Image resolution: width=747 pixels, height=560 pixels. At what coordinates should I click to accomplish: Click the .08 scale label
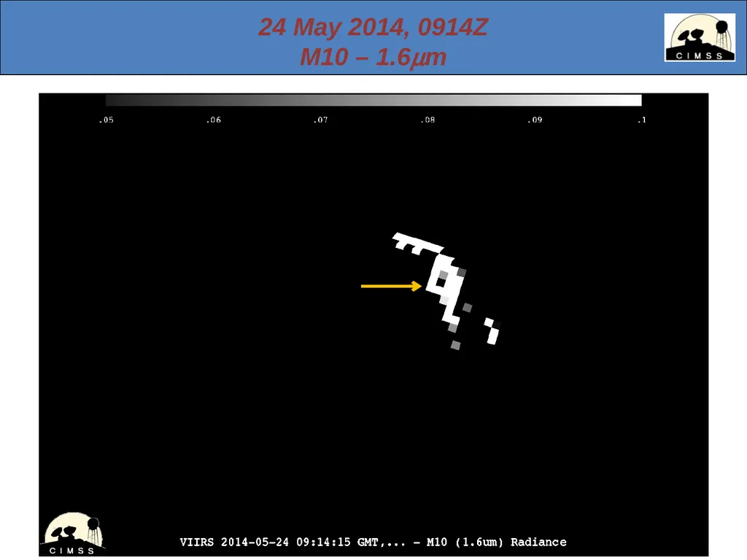(x=427, y=120)
